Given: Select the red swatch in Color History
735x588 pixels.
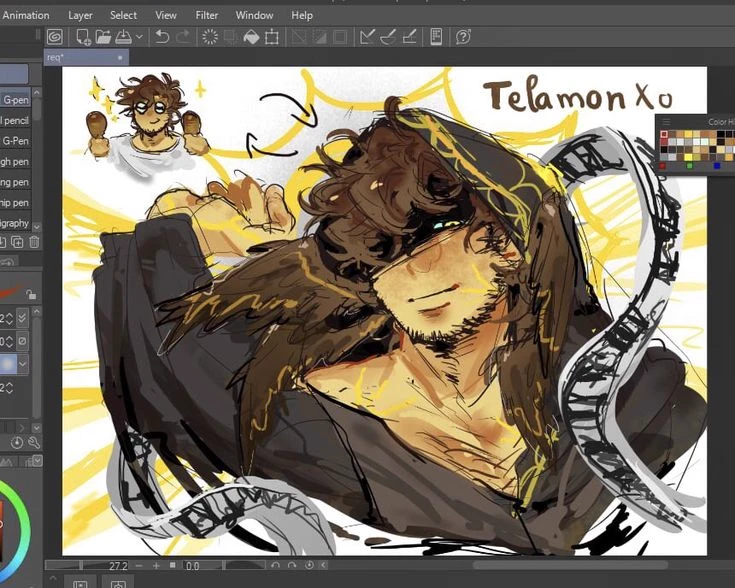Looking at the screenshot, I should [x=662, y=166].
